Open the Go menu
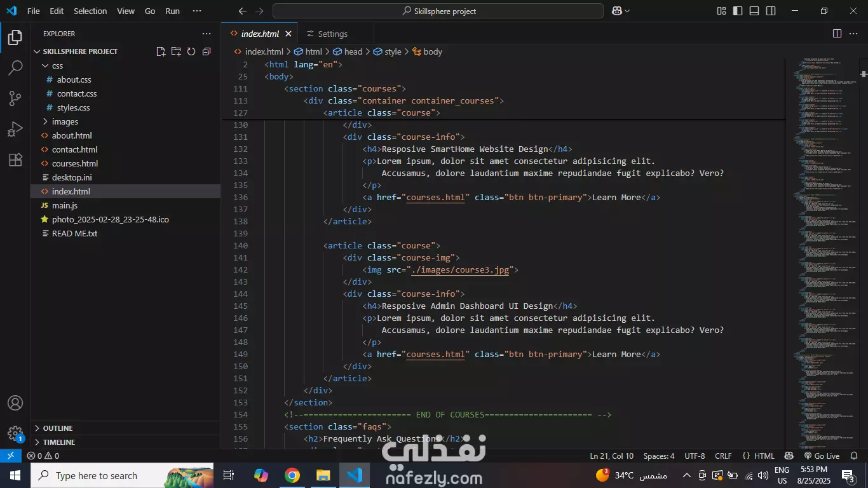Image resolution: width=868 pixels, height=488 pixels. tap(150, 11)
